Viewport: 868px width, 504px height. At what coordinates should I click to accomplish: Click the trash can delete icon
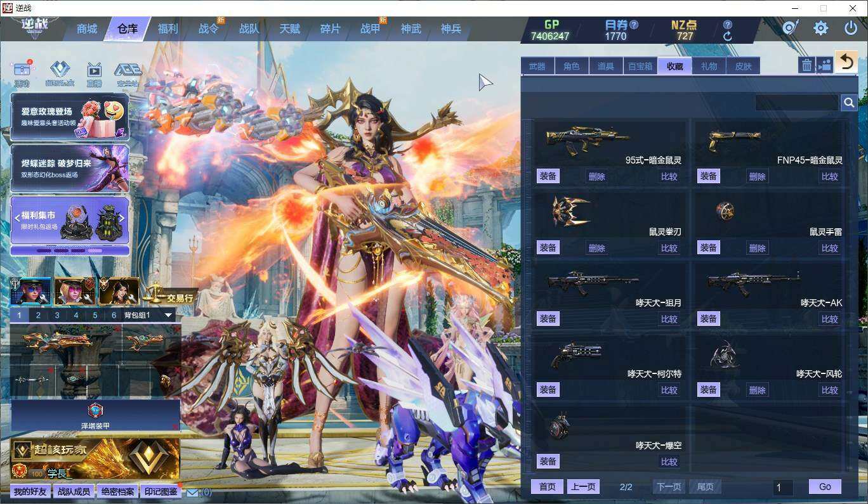(x=806, y=65)
